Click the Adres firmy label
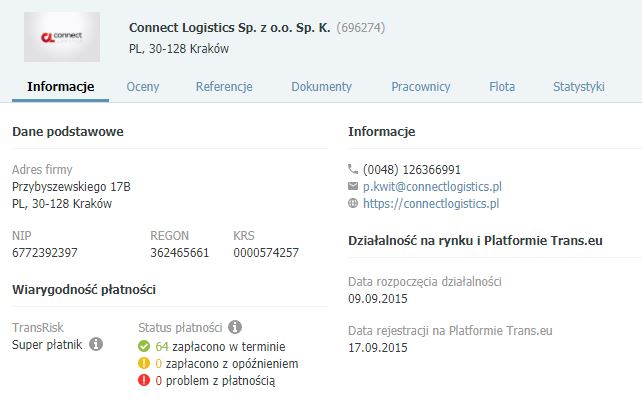 42,169
